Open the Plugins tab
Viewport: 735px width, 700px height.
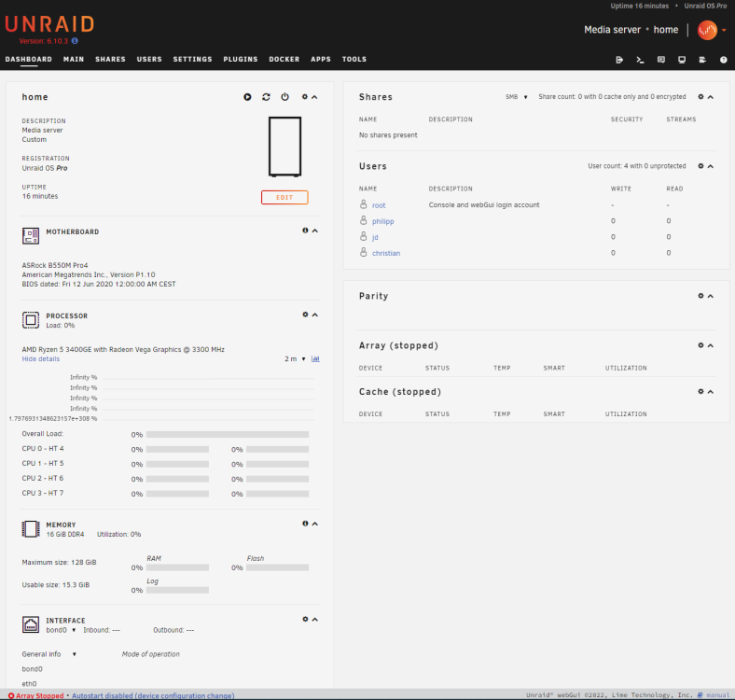pyautogui.click(x=241, y=59)
